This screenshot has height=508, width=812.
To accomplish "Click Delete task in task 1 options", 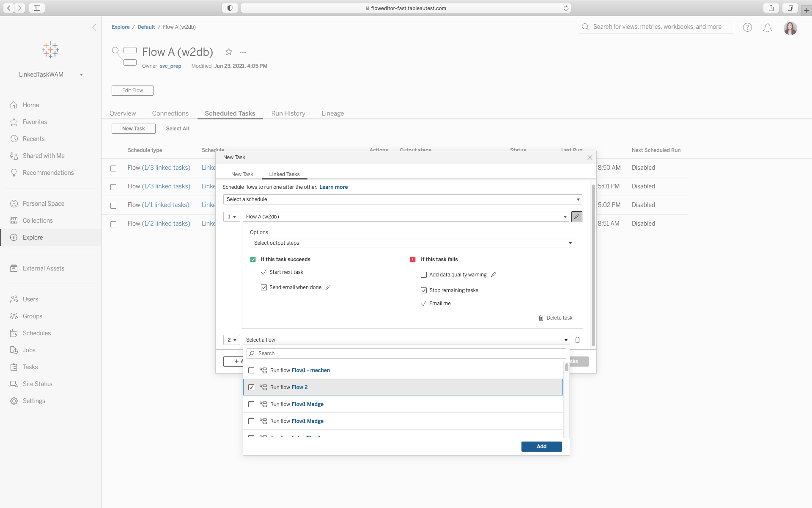I will [x=555, y=318].
